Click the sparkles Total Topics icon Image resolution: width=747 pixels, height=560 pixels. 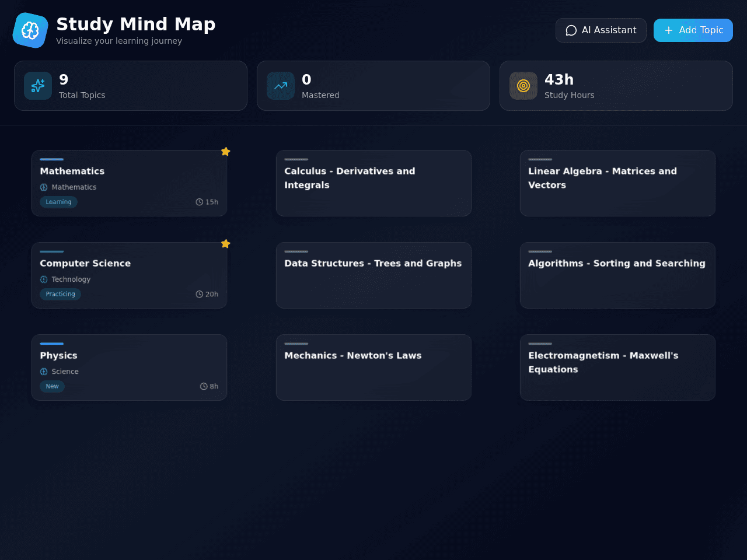click(38, 86)
